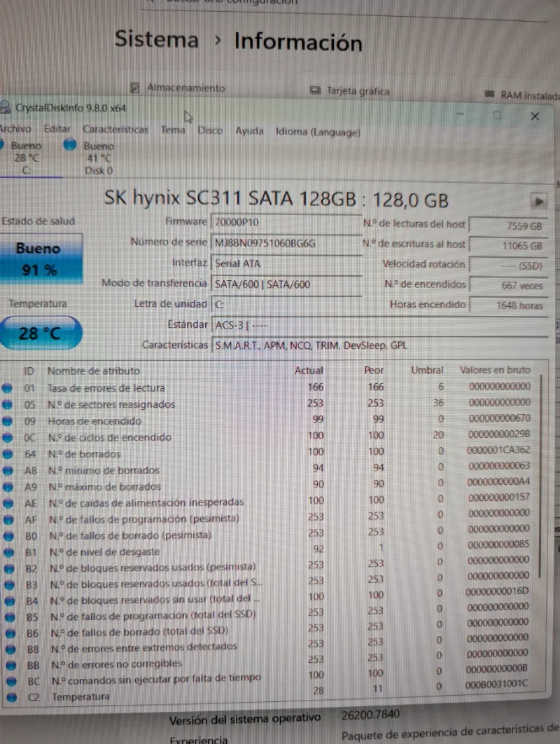Click the Firmware field 70000P10
Image resolution: width=560 pixels, height=744 pixels.
[286, 222]
